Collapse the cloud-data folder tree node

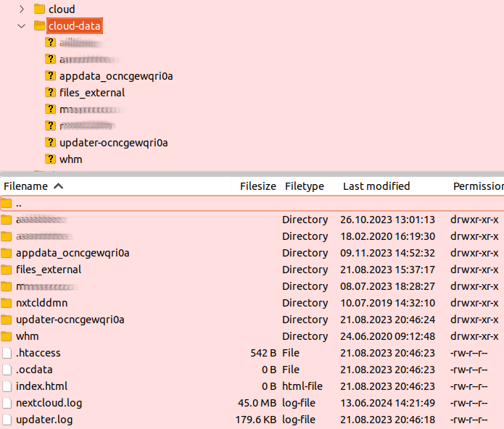point(21,26)
